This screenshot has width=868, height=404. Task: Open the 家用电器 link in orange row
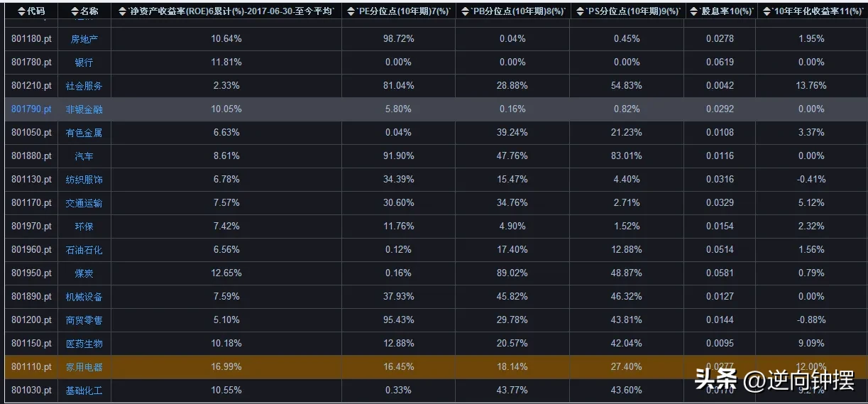[x=84, y=367]
